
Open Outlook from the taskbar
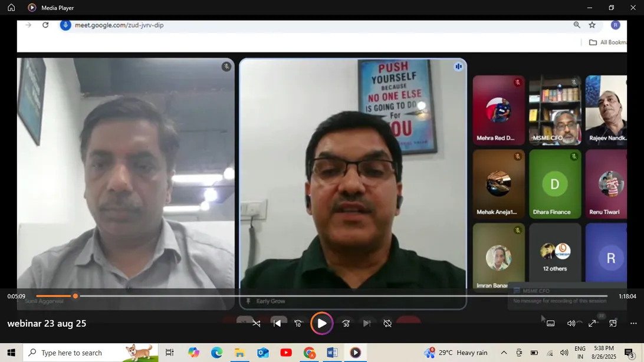pyautogui.click(x=263, y=353)
